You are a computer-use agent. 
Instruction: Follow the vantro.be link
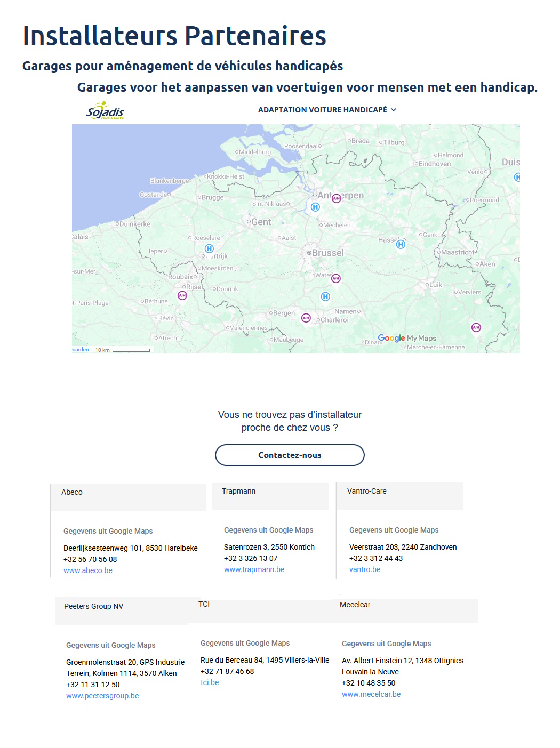[x=365, y=569]
